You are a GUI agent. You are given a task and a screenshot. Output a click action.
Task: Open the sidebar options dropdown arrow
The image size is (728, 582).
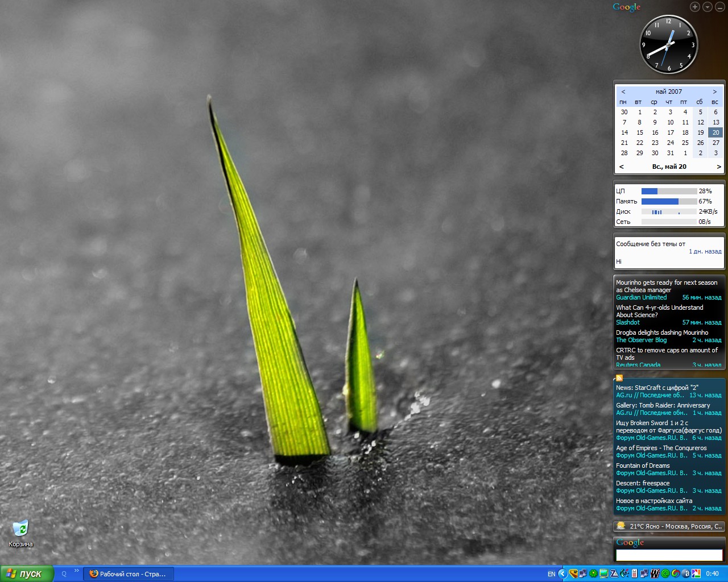coord(707,7)
